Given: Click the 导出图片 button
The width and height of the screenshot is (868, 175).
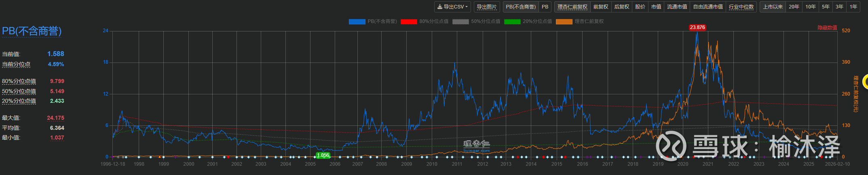Looking at the screenshot, I should (487, 7).
